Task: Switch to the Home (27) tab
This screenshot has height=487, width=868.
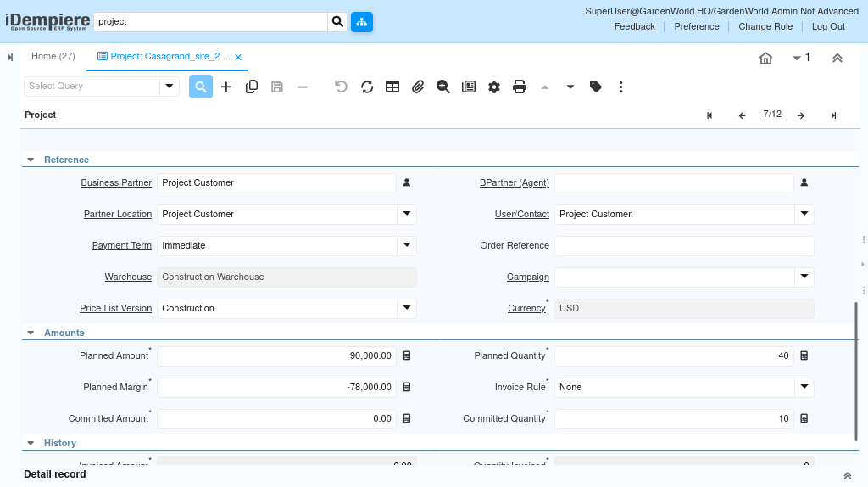Action: click(x=53, y=57)
